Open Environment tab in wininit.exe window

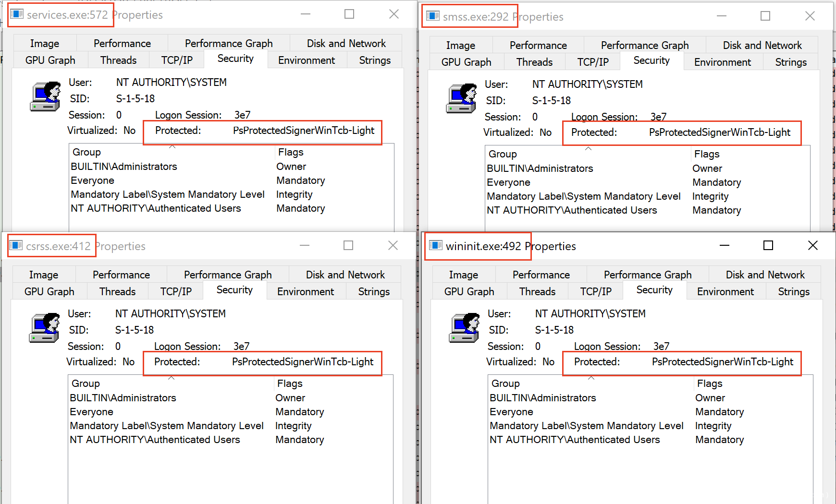(x=725, y=291)
